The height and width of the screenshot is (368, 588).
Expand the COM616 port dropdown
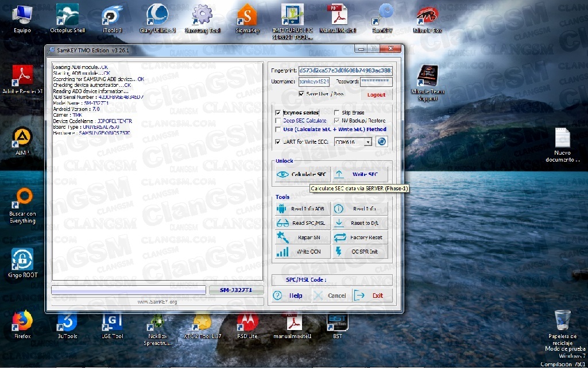point(368,142)
